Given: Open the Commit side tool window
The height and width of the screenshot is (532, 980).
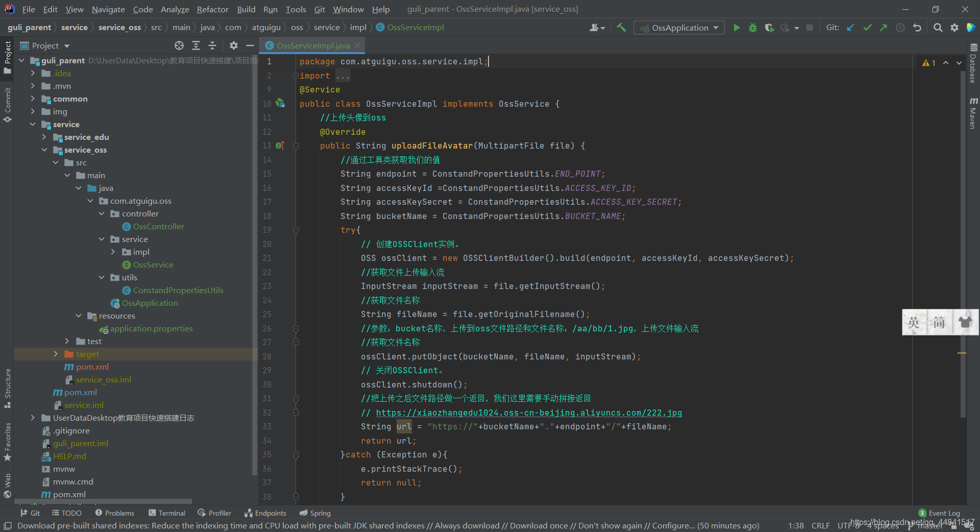Looking at the screenshot, I should [x=7, y=105].
